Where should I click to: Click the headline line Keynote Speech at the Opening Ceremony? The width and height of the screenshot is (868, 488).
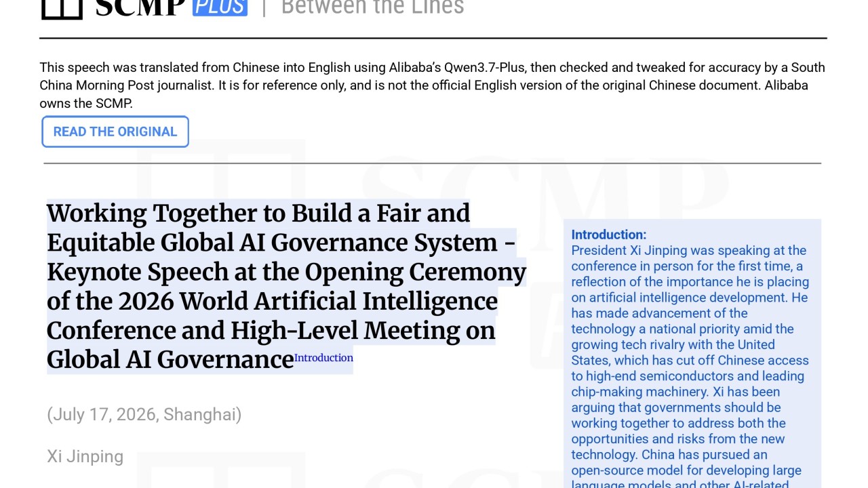286,272
